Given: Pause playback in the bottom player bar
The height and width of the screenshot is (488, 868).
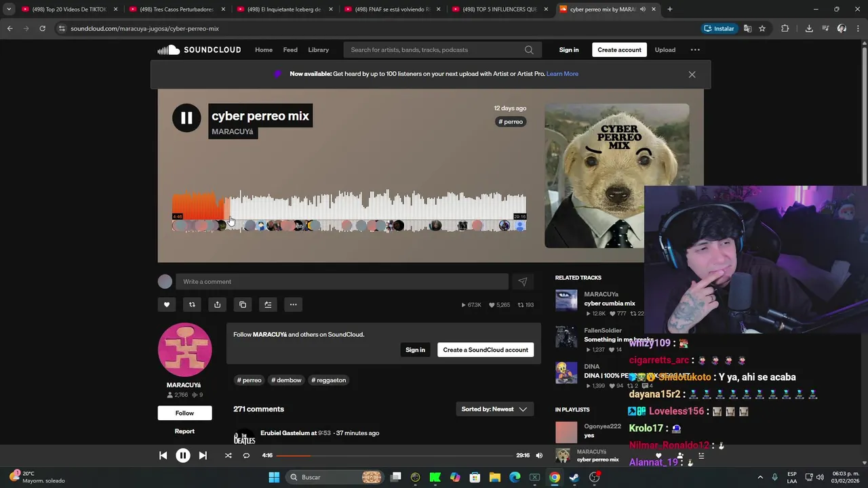Looking at the screenshot, I should pyautogui.click(x=183, y=455).
